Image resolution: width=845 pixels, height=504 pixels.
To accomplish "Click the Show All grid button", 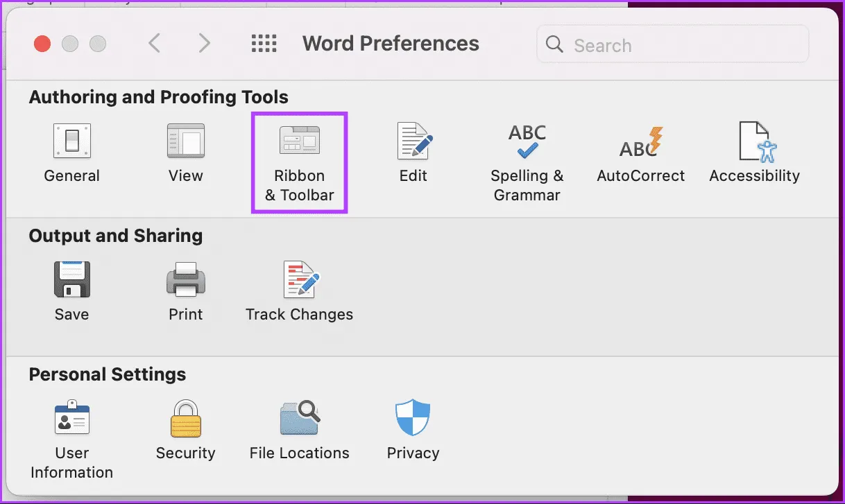I will pos(264,44).
